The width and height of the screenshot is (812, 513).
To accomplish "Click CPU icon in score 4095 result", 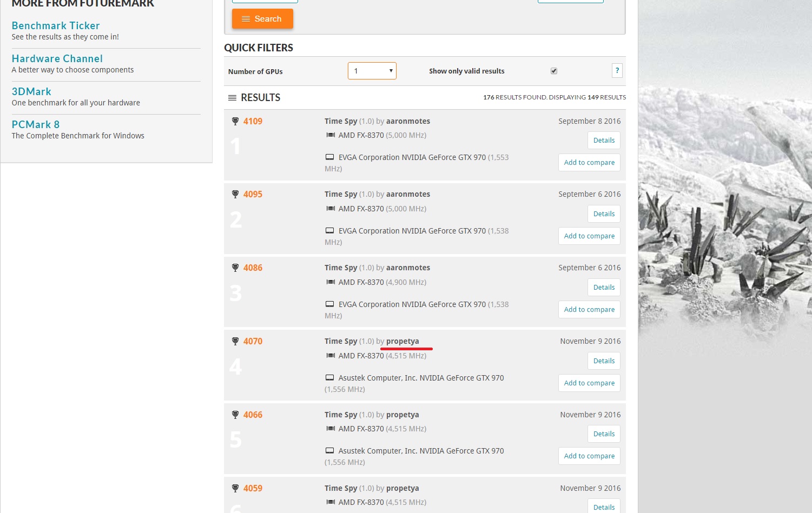I will 331,209.
